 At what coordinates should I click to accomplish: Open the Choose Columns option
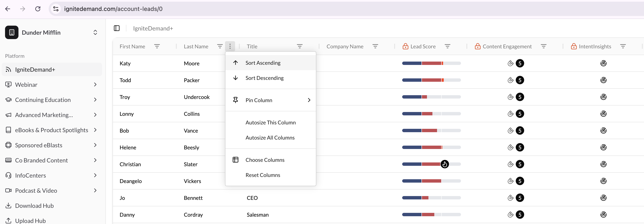(x=265, y=160)
